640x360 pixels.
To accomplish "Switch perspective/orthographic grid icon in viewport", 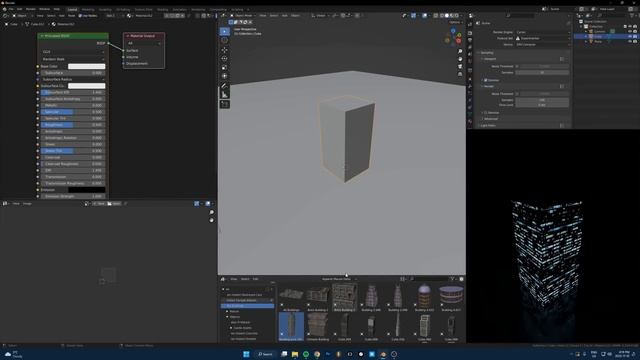I will click(460, 74).
